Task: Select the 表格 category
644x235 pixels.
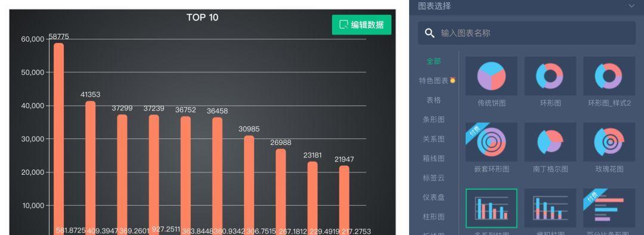Action: (x=434, y=100)
